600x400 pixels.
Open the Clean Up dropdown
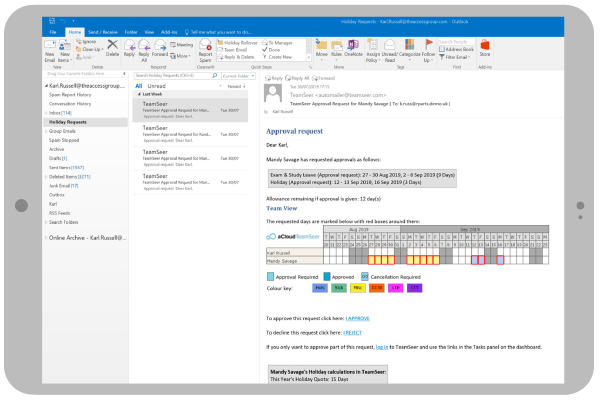pyautogui.click(x=90, y=49)
